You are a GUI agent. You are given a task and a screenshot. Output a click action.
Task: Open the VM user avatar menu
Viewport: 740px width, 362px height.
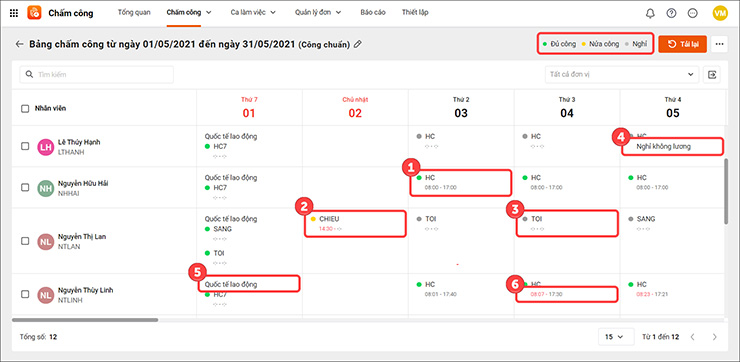point(720,13)
